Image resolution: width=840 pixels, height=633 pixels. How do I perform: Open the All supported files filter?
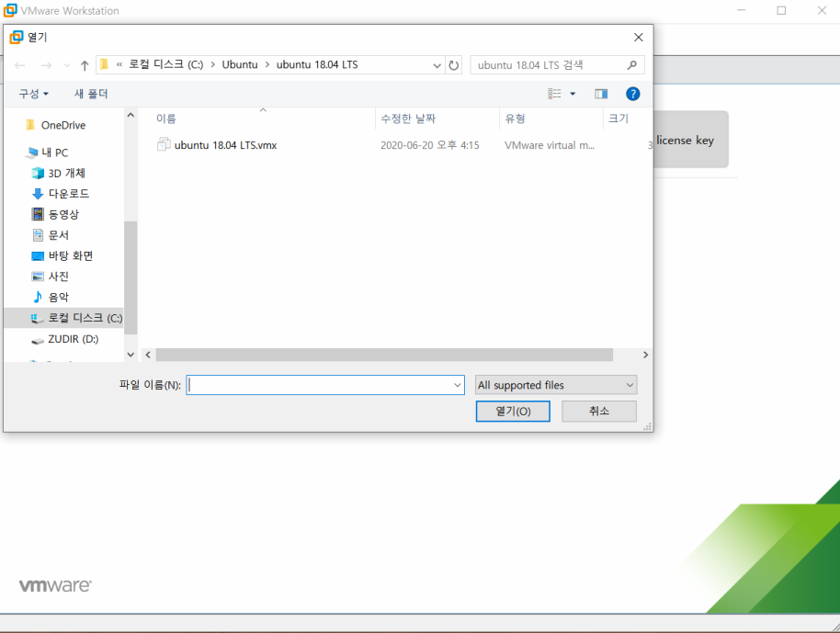[x=556, y=385]
